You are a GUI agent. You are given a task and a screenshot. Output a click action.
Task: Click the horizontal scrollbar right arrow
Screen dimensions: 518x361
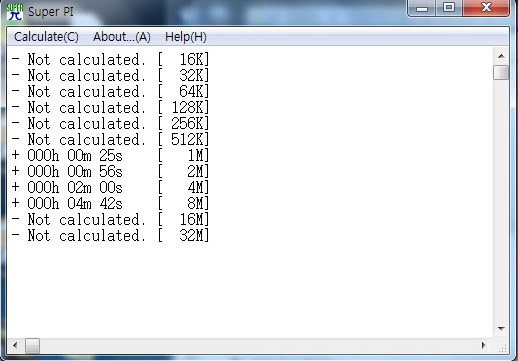pos(484,345)
